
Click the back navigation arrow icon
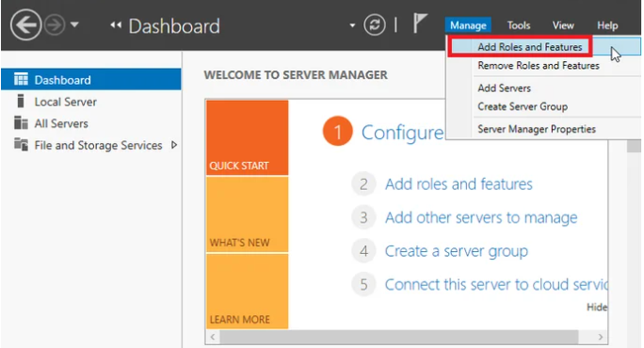[x=25, y=25]
